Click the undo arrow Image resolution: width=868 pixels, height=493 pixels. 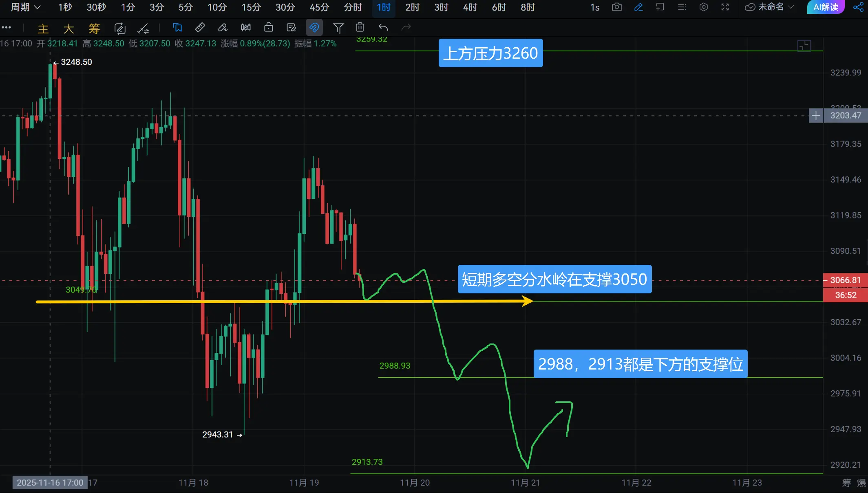383,27
